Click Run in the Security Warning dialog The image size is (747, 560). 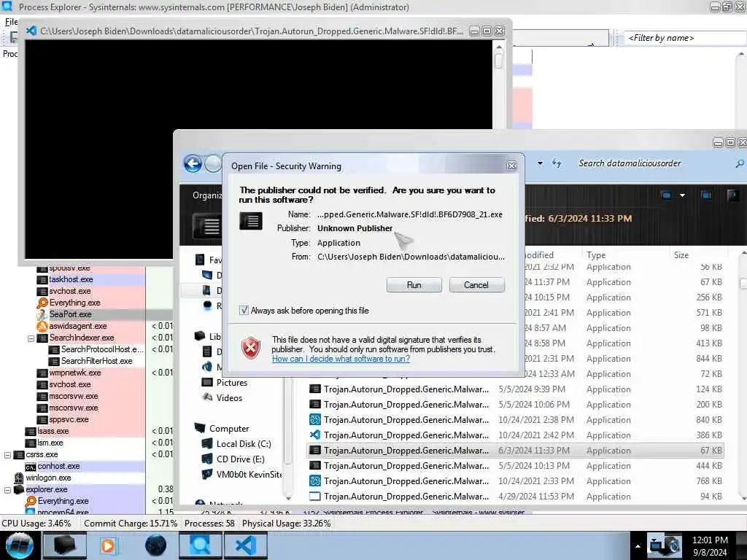click(x=414, y=285)
